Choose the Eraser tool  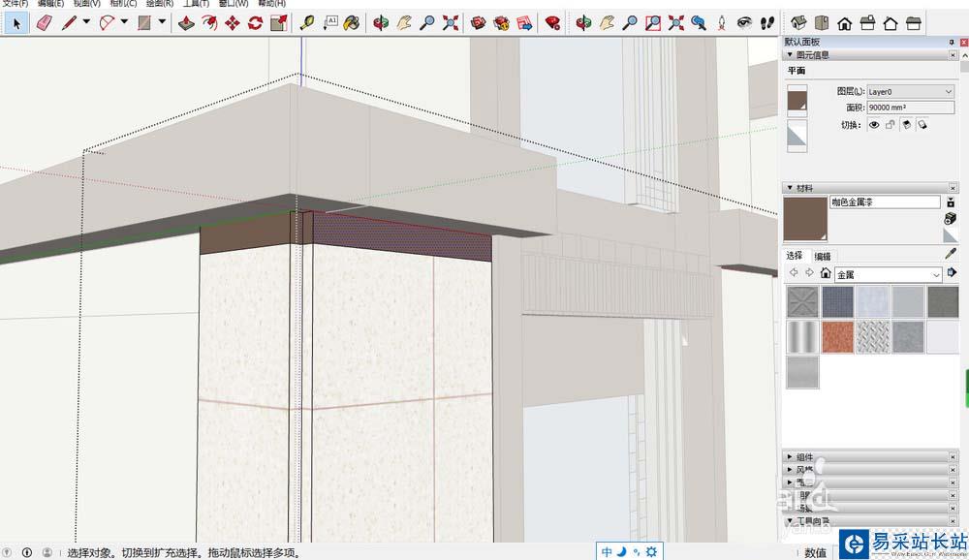(x=44, y=23)
